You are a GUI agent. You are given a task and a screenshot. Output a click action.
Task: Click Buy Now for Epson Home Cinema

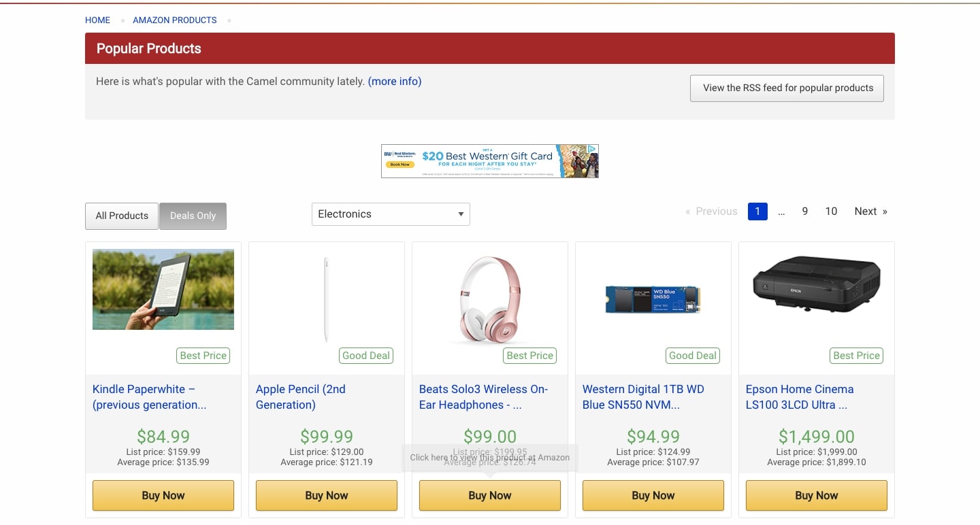pyautogui.click(x=817, y=495)
